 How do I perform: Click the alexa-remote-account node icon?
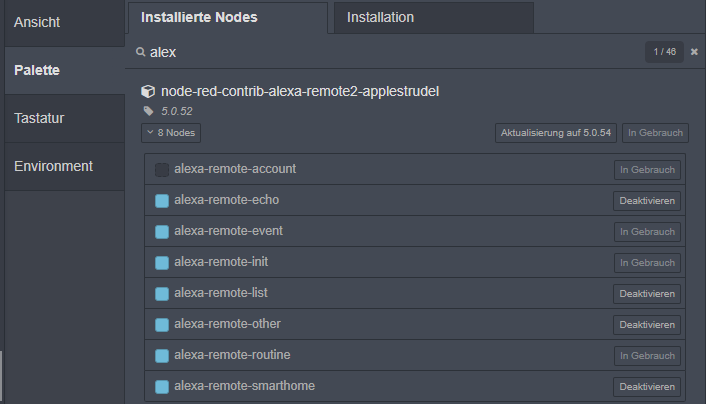162,169
